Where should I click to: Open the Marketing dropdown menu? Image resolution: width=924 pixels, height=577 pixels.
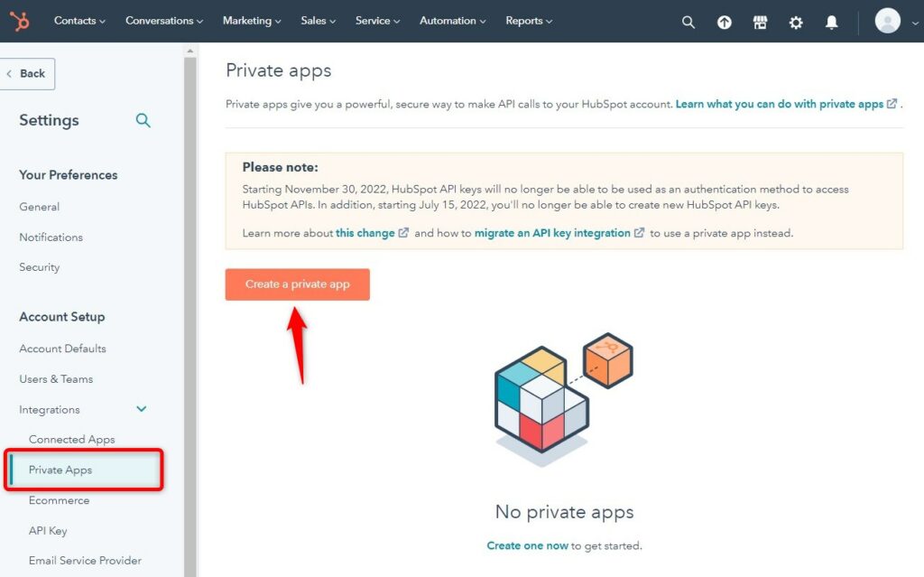tap(252, 21)
